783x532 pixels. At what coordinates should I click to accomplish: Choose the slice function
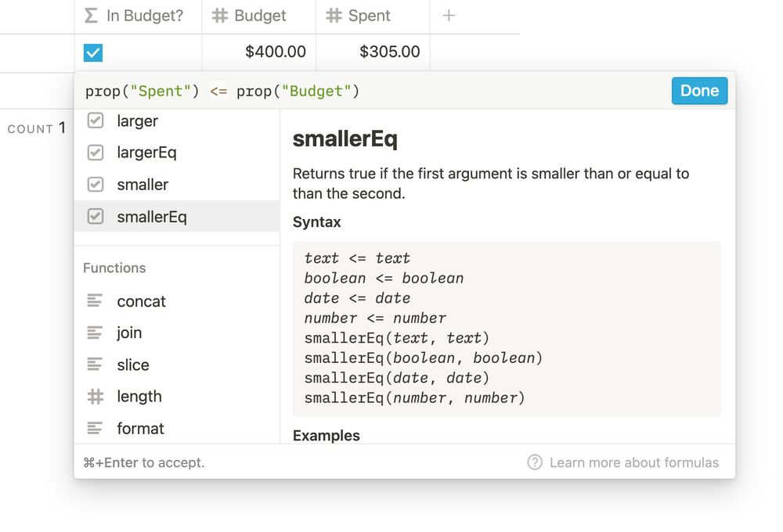pyautogui.click(x=133, y=365)
